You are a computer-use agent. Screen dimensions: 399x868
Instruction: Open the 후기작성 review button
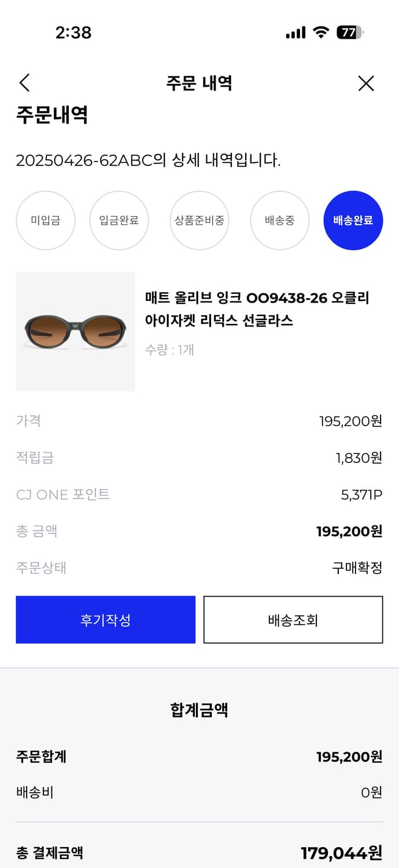(x=106, y=619)
